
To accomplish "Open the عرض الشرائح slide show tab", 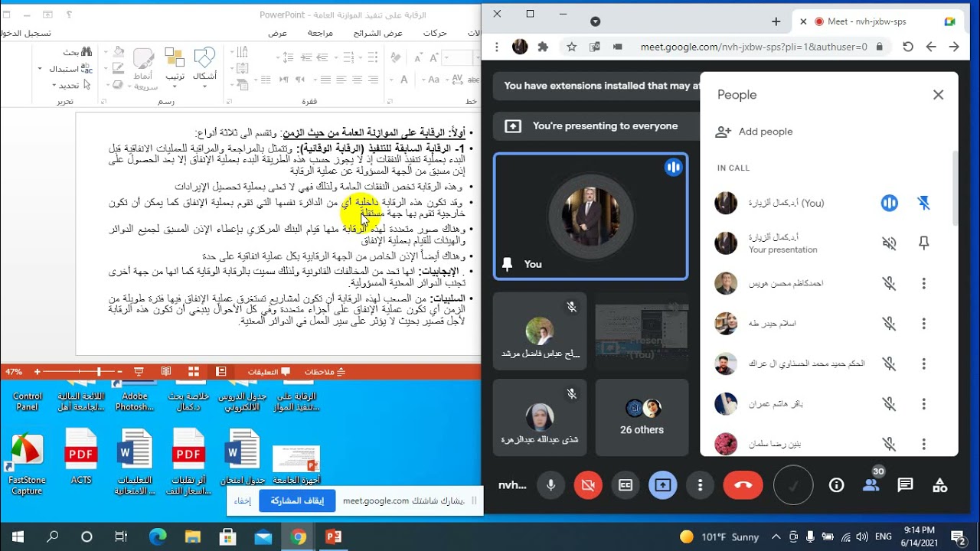I will (378, 33).
